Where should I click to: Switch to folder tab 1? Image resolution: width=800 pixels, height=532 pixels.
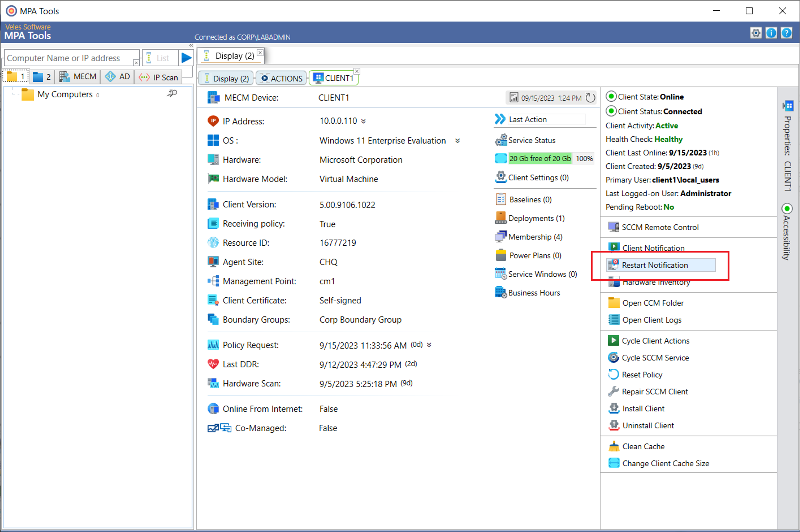point(16,77)
